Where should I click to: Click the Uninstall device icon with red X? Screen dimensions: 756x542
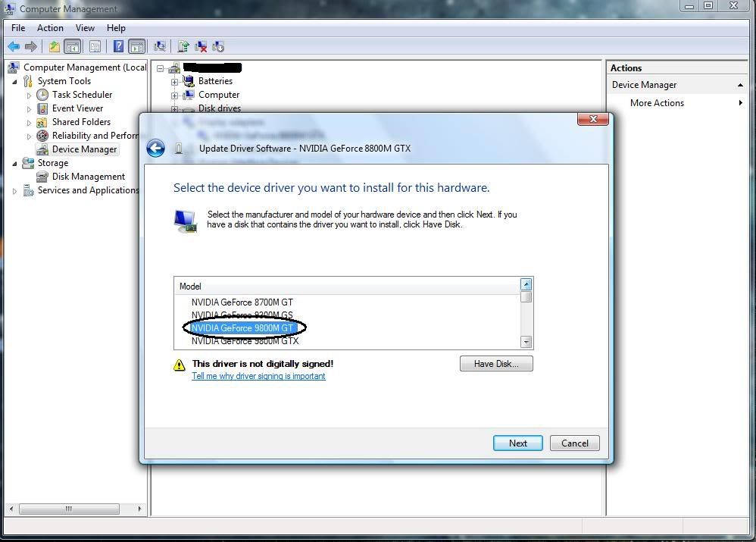[201, 47]
